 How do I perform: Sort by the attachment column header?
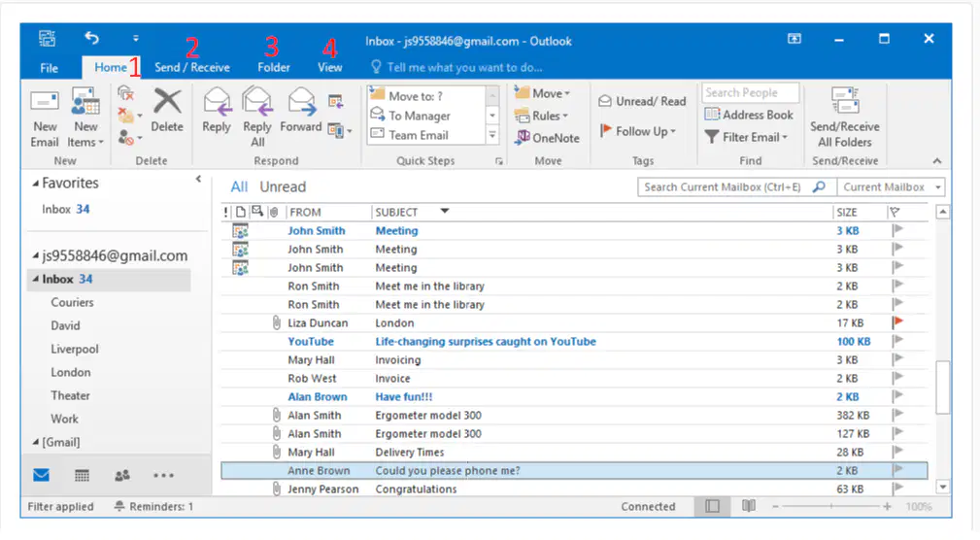coord(274,212)
